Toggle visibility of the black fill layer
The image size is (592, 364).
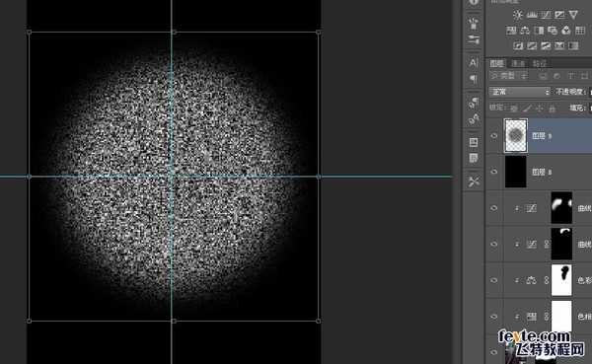[x=494, y=172]
